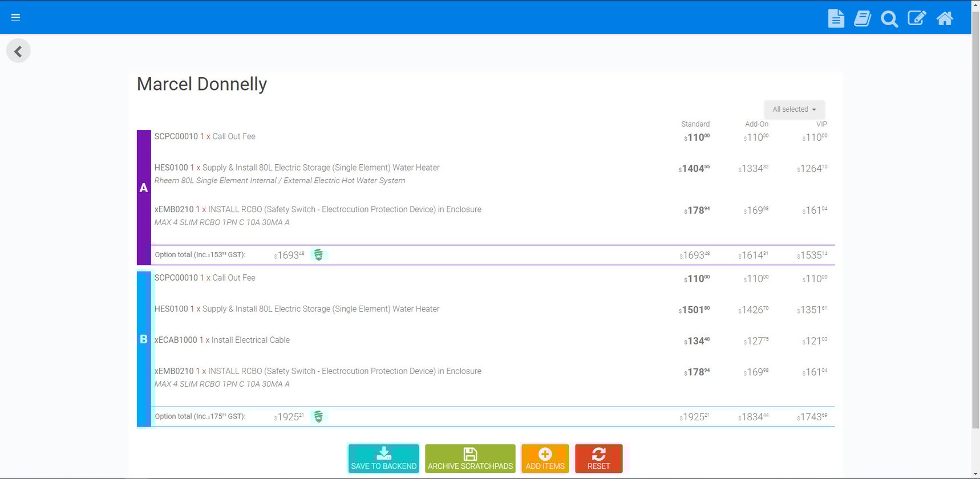Go to home via house icon
Screen dimensions: 980x479
pos(944,18)
